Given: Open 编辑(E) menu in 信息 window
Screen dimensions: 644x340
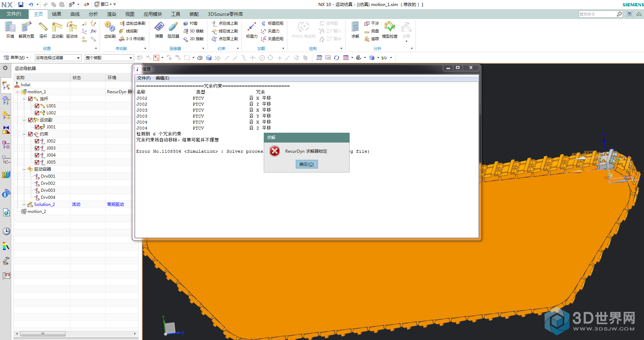Looking at the screenshot, I should (162, 78).
